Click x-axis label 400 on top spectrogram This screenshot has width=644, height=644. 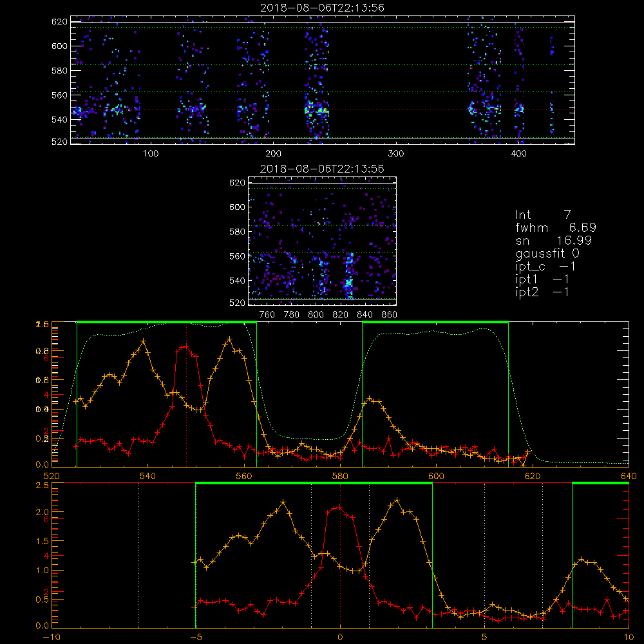pos(518,154)
